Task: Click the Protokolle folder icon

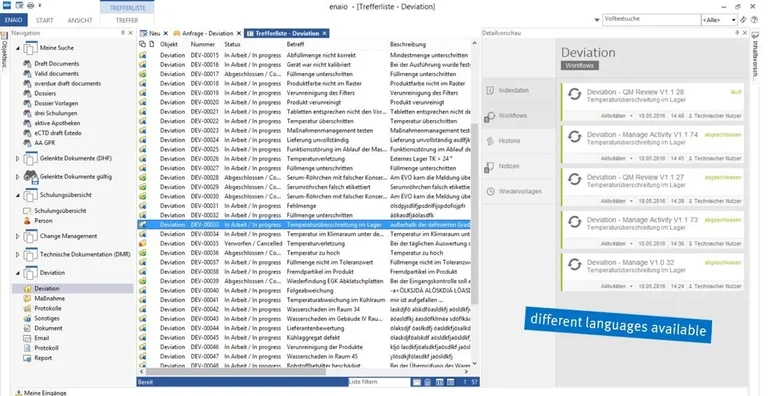Action: pyautogui.click(x=27, y=308)
